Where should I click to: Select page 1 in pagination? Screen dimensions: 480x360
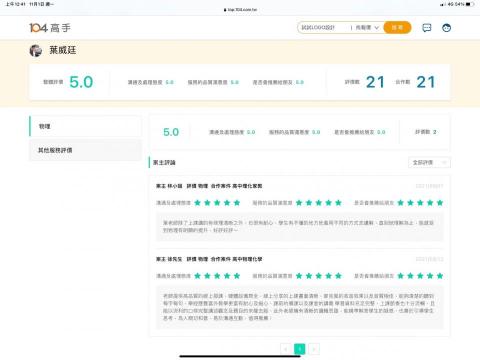coord(300,349)
